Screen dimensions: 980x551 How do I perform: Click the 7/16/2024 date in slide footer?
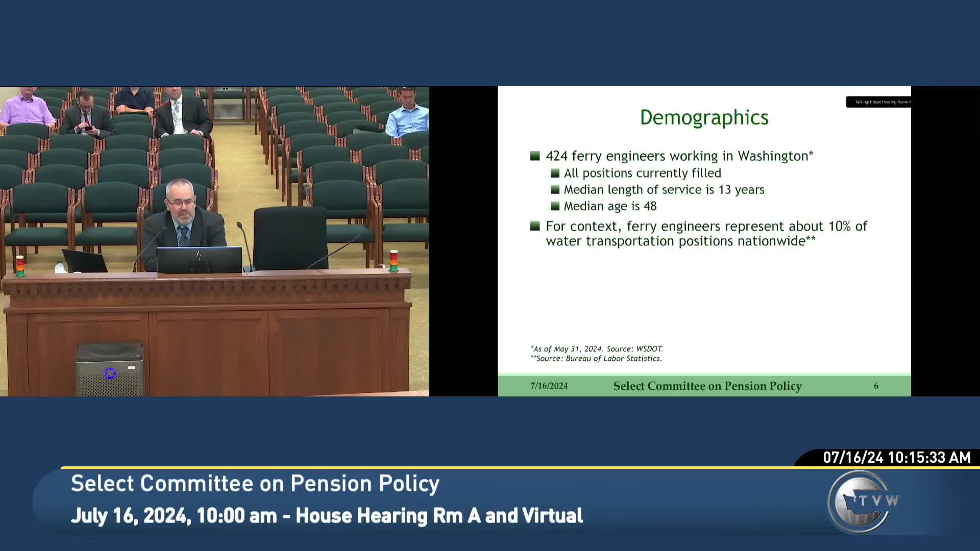[x=549, y=386]
